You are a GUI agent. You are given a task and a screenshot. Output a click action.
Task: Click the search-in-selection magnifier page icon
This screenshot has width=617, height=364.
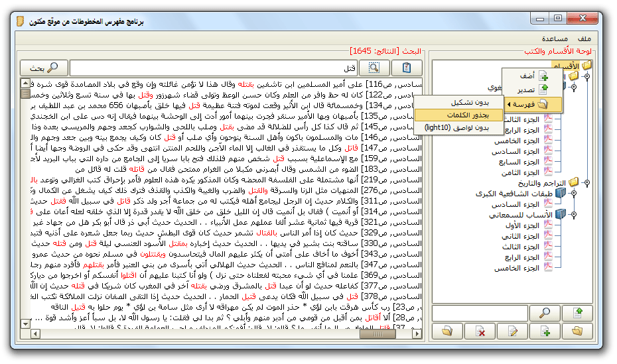pyautogui.click(x=374, y=68)
